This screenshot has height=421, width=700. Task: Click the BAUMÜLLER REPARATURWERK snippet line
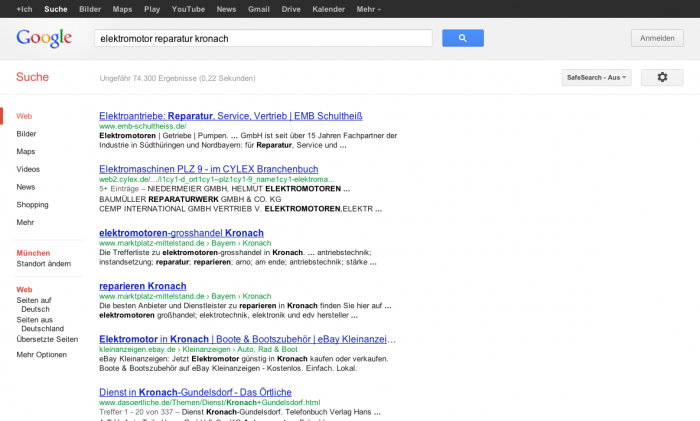(190, 199)
